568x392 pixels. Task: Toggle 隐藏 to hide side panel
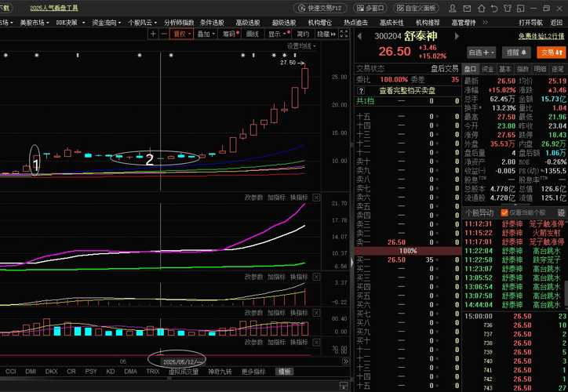(x=326, y=34)
